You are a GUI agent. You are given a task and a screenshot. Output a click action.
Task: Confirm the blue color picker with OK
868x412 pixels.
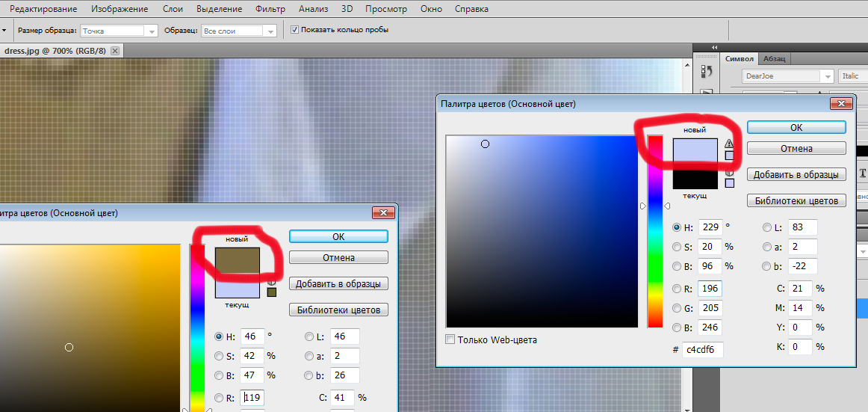click(796, 127)
